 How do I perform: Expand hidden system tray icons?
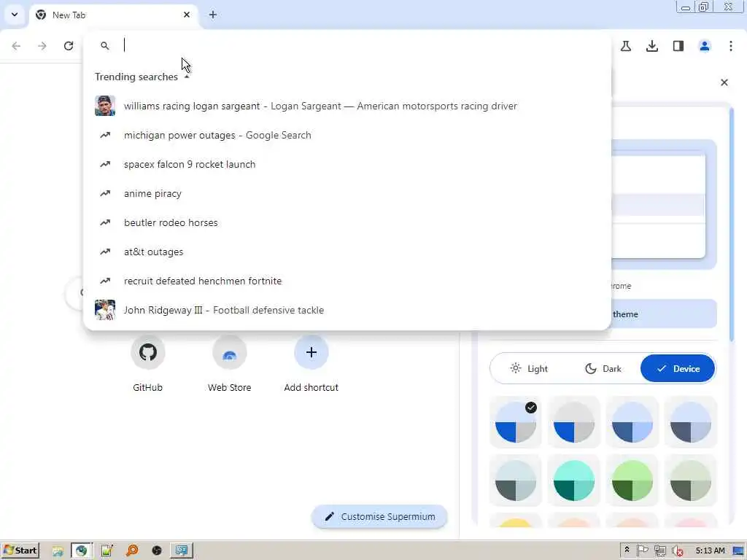627,550
